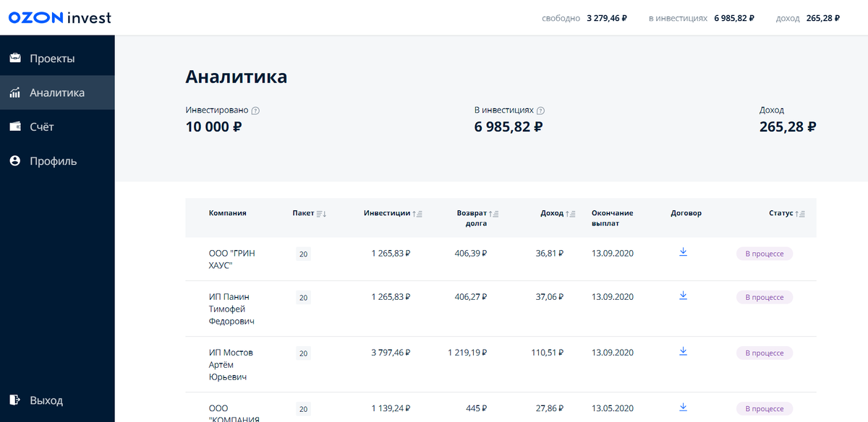The image size is (868, 422).
Task: Sort table by Возврат долга column
Action: pos(494,214)
